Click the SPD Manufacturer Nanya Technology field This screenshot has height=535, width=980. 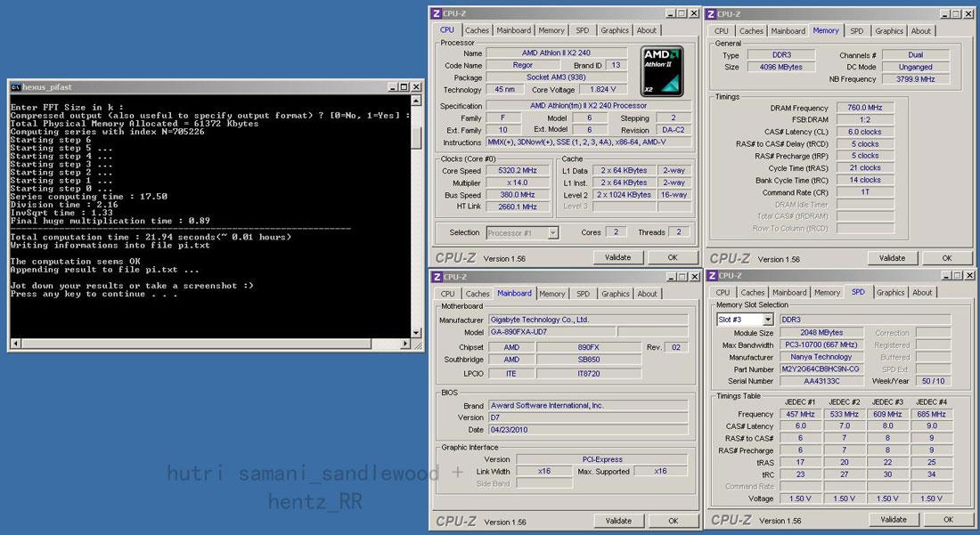(821, 357)
